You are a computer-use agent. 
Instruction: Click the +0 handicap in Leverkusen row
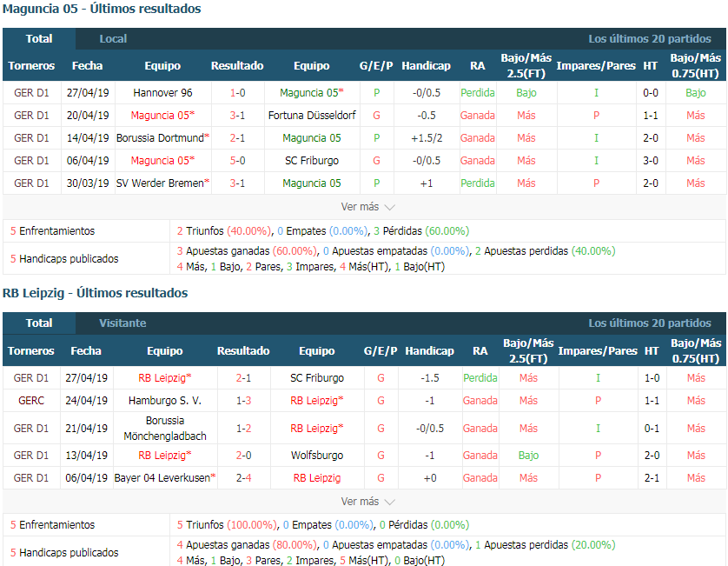[x=430, y=477]
